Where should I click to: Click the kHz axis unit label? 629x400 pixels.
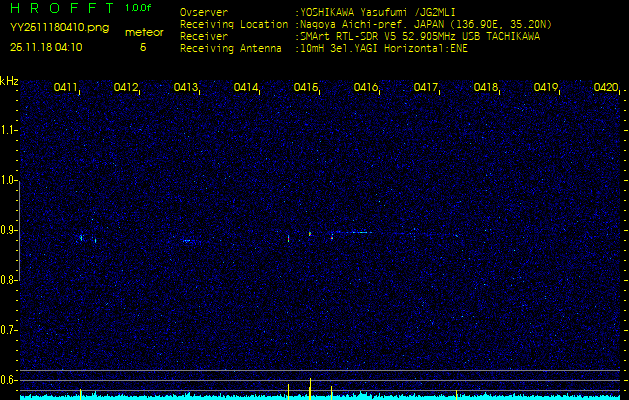click(x=9, y=81)
